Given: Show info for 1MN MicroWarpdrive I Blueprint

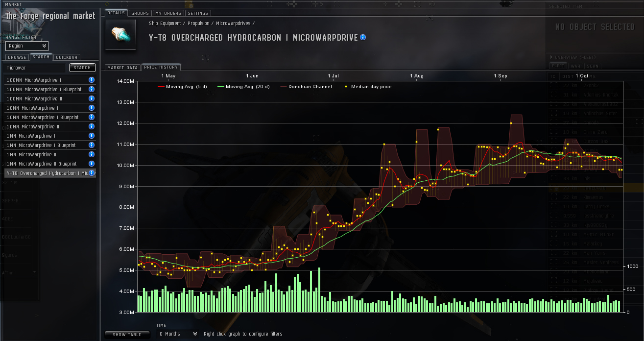Looking at the screenshot, I should pyautogui.click(x=92, y=145).
